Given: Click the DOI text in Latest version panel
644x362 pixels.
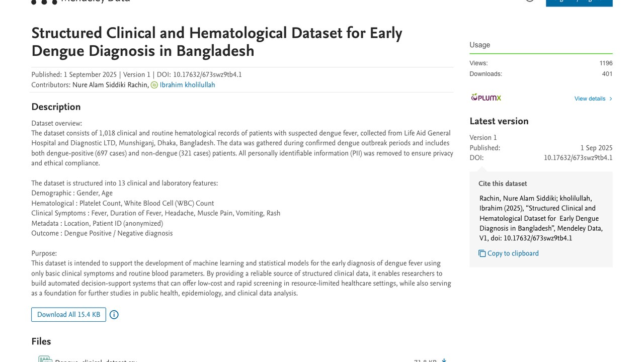Looking at the screenshot, I should pyautogui.click(x=578, y=158).
